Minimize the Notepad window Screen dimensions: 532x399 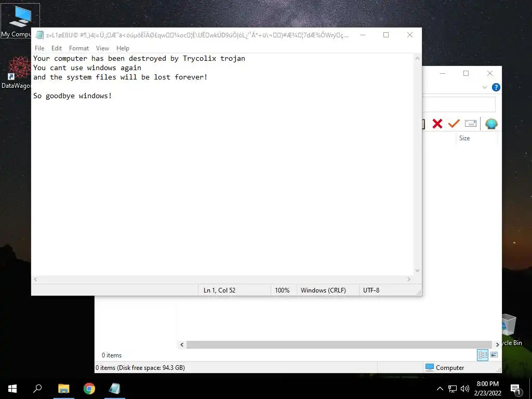tap(362, 35)
